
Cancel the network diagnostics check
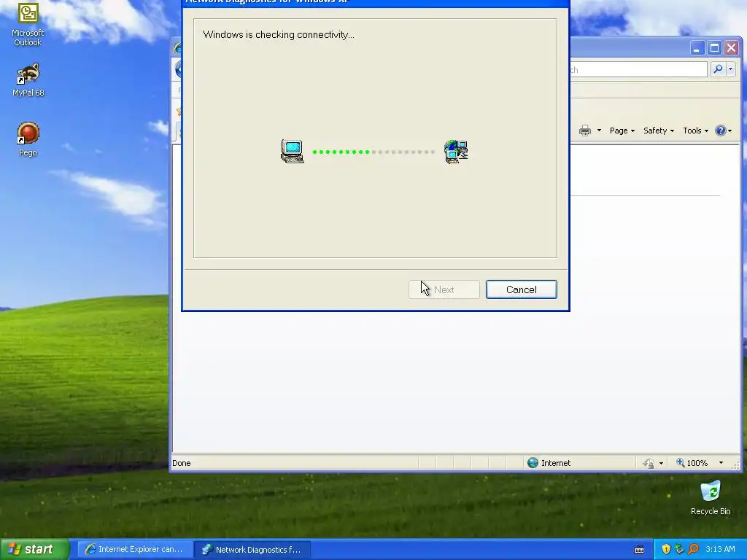click(x=521, y=289)
